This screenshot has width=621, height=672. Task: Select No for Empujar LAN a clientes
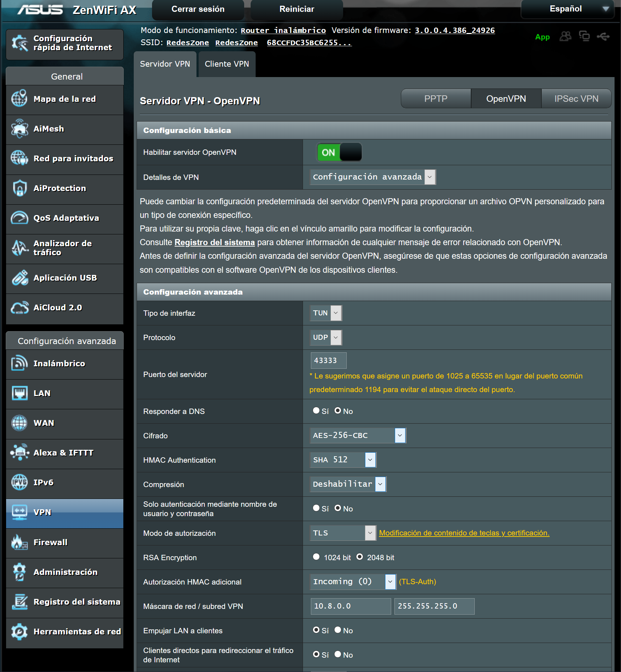point(338,630)
